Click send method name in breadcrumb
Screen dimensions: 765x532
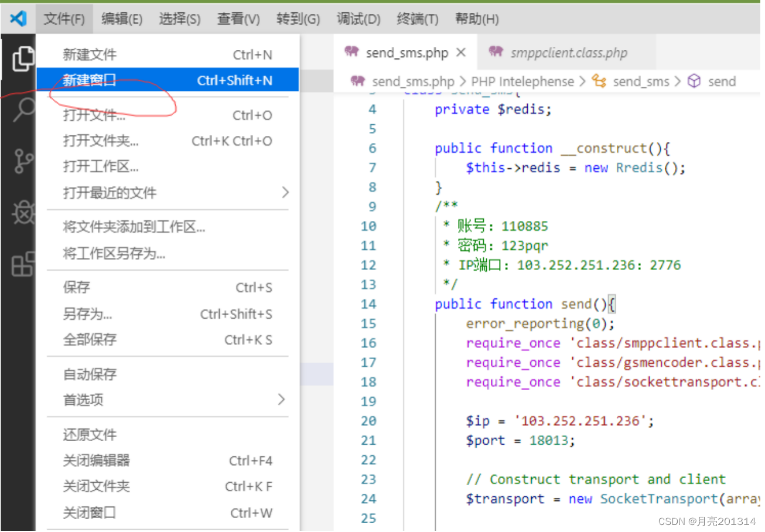tap(722, 81)
